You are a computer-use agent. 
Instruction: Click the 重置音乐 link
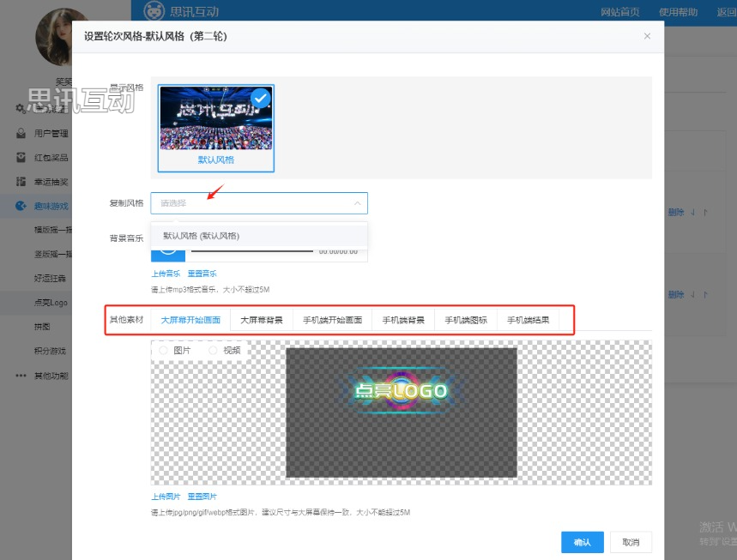[x=202, y=274]
